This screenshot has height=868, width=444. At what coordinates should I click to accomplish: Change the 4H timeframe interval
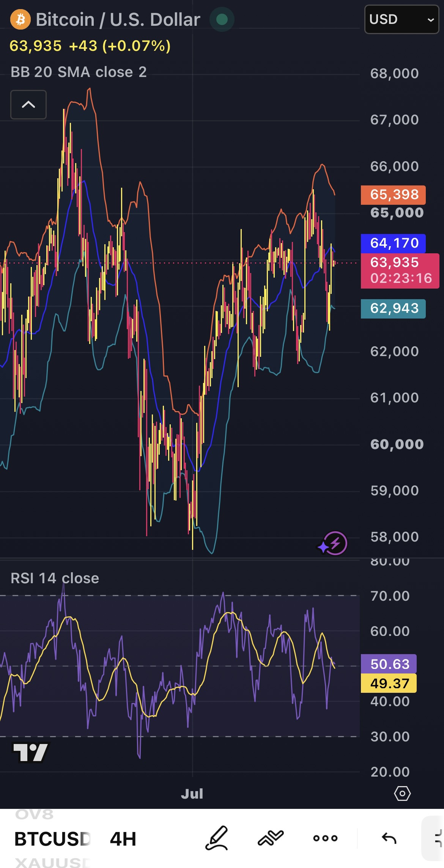tap(123, 839)
